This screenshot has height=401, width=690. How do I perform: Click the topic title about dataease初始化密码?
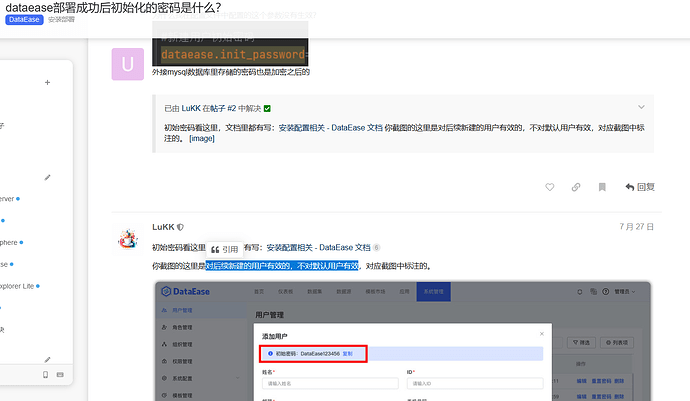[113, 7]
